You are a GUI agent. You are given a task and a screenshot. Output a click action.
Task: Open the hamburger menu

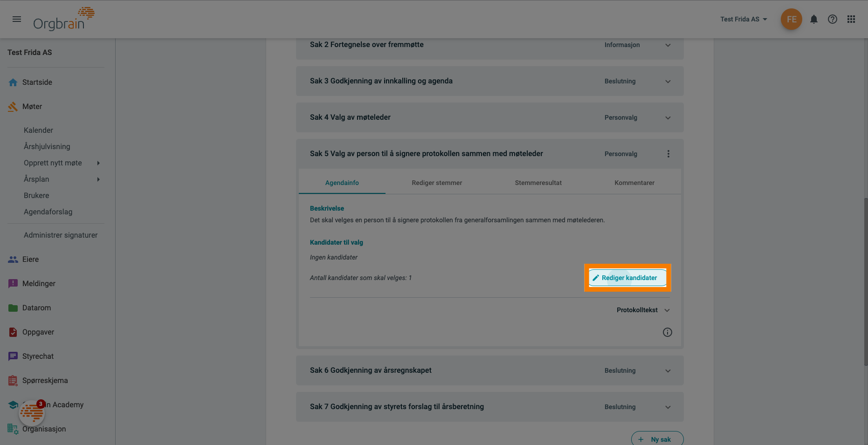click(17, 19)
